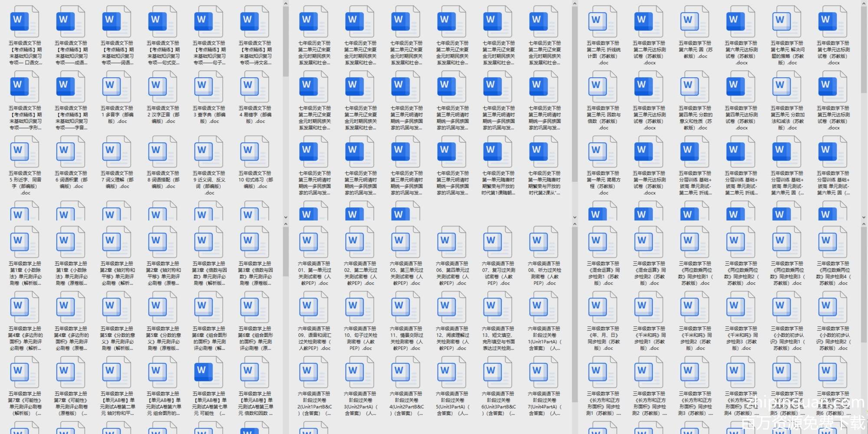
Task: Click scroll-up arrow of top-left file pane
Action: click(x=286, y=4)
